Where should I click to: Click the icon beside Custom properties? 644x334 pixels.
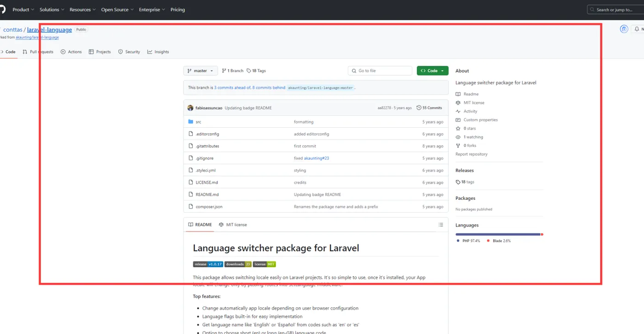click(x=458, y=120)
